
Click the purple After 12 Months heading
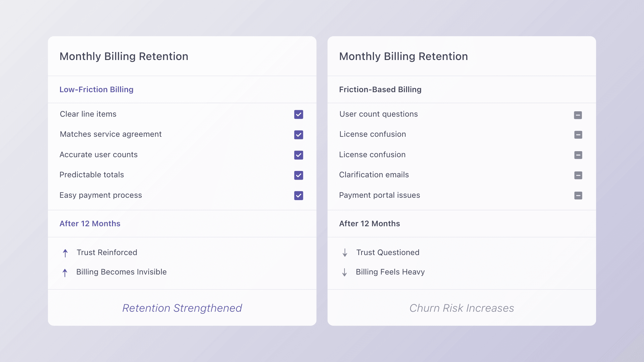[90, 224]
